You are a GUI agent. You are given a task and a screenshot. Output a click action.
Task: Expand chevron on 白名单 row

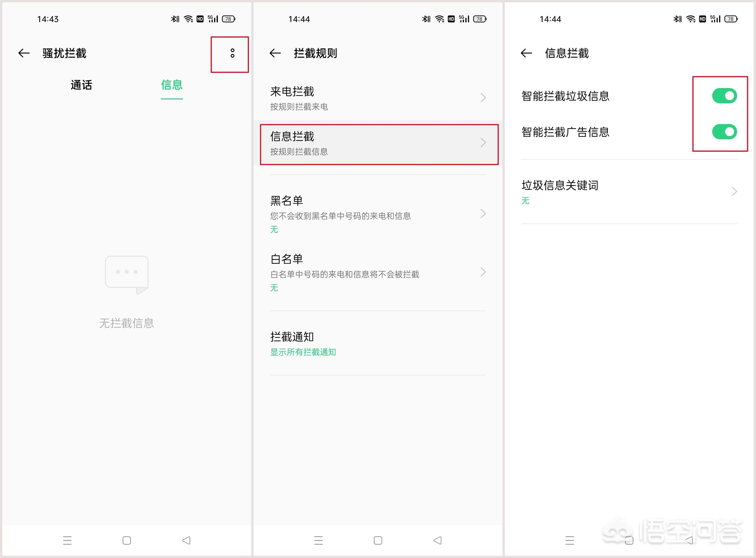coord(483,272)
